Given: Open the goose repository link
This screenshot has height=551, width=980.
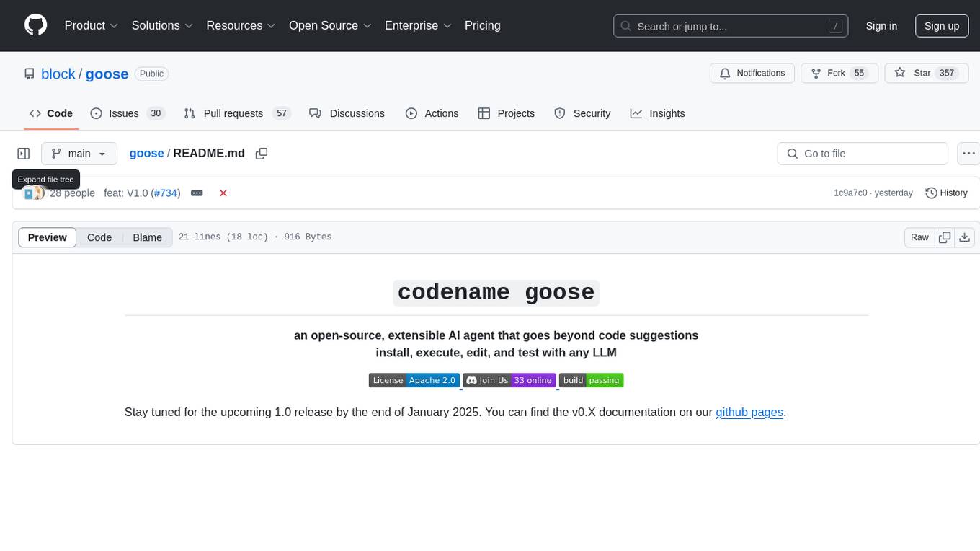Looking at the screenshot, I should click(107, 74).
